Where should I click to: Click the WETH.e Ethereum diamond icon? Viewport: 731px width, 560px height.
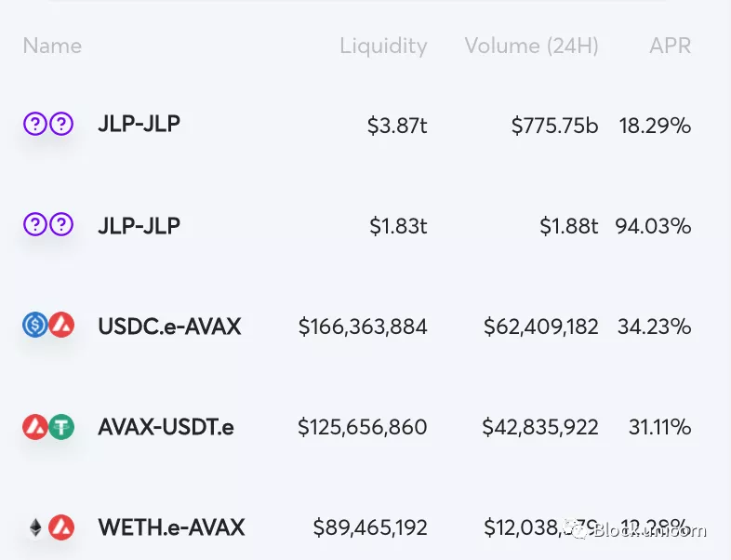click(35, 527)
